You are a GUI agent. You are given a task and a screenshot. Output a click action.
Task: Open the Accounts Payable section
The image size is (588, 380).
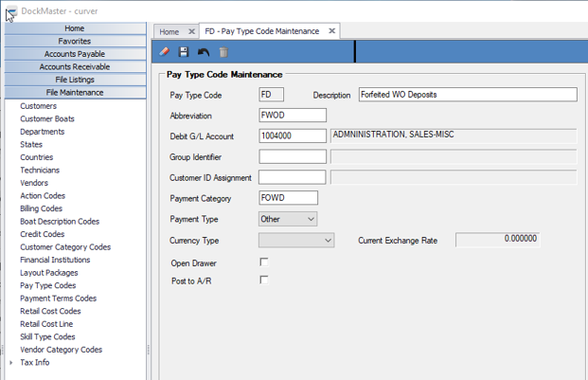(x=75, y=54)
